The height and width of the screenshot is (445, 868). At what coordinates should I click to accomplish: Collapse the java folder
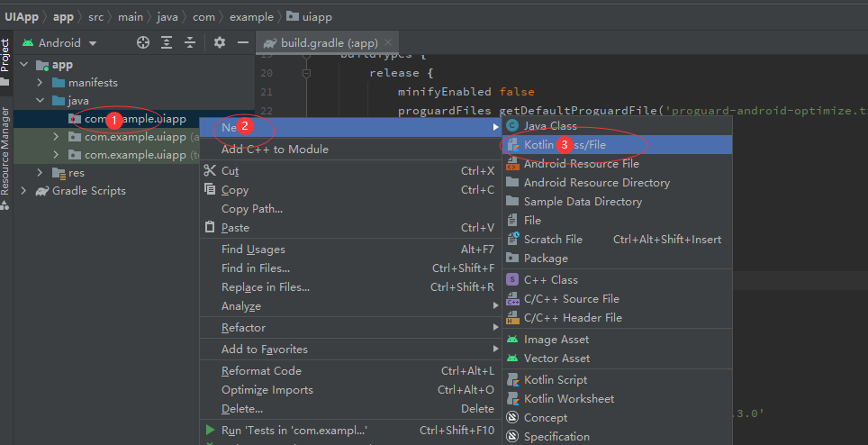tap(41, 101)
